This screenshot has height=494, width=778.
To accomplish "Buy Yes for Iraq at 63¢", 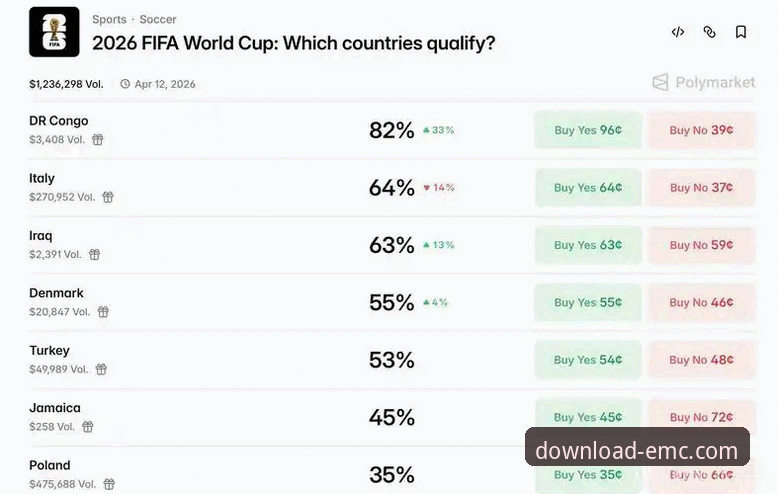I will (588, 245).
